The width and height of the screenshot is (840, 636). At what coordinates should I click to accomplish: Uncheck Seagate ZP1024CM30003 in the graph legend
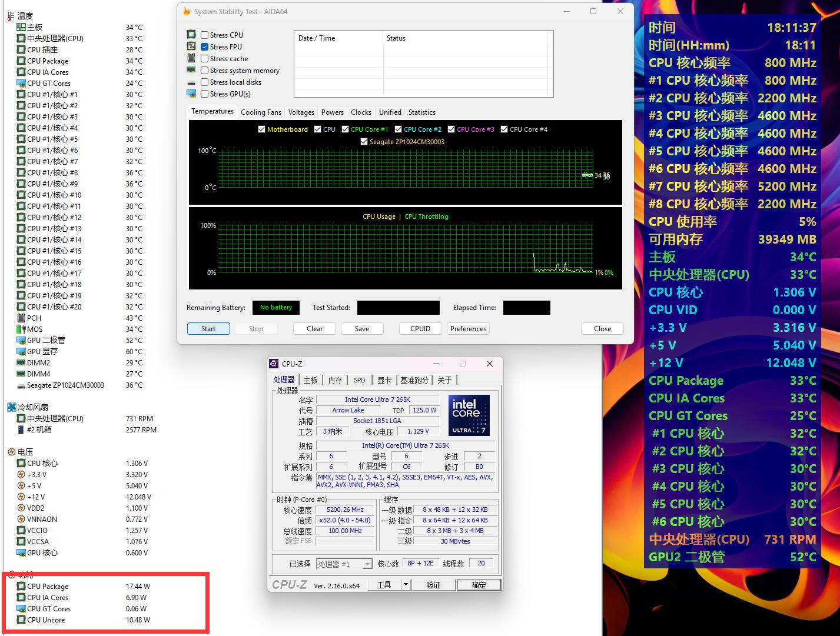(364, 142)
